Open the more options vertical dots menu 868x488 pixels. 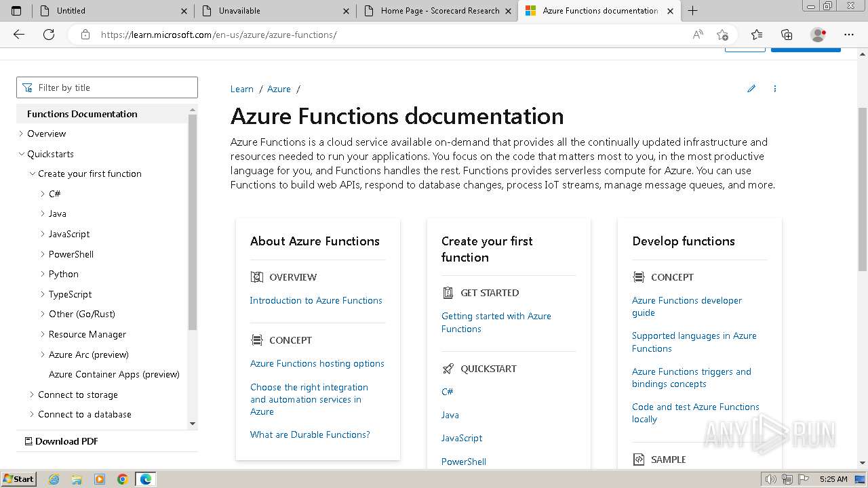tap(774, 89)
